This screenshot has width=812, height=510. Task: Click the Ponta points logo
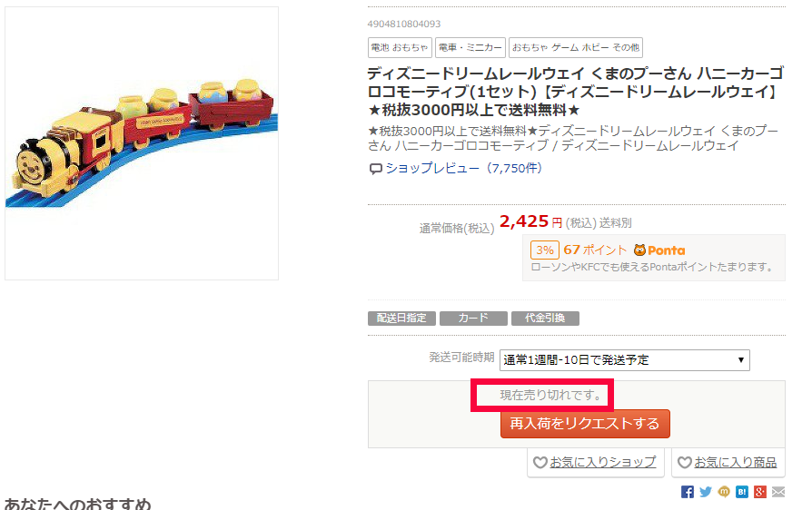[x=659, y=250]
